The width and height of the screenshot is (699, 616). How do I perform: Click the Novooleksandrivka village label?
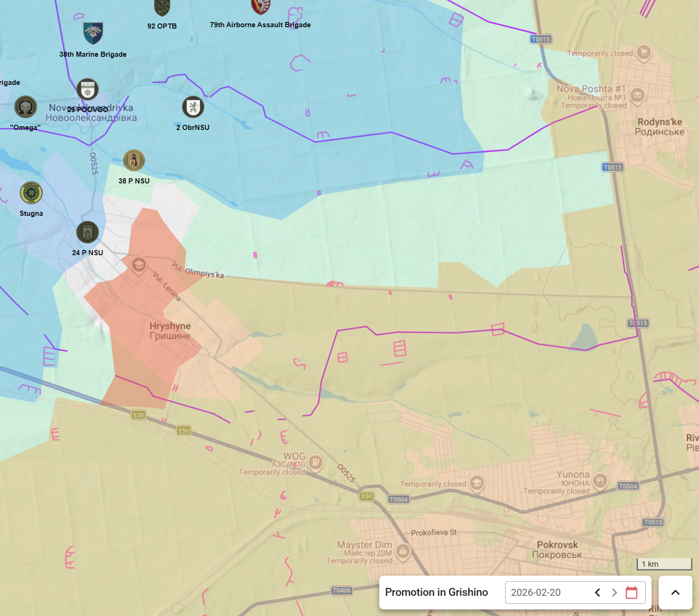91,113
